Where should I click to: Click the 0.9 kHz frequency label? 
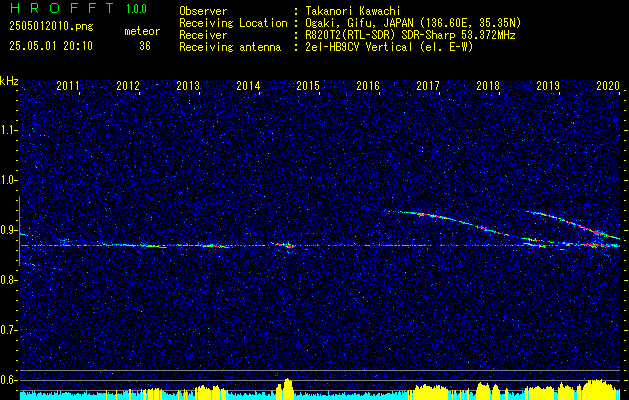[8, 230]
